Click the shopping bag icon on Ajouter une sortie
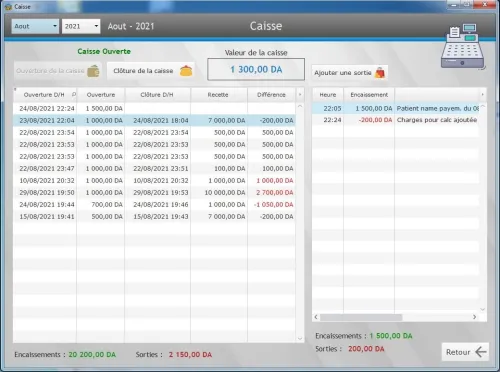Viewport: 500px width, 372px height. click(x=380, y=73)
